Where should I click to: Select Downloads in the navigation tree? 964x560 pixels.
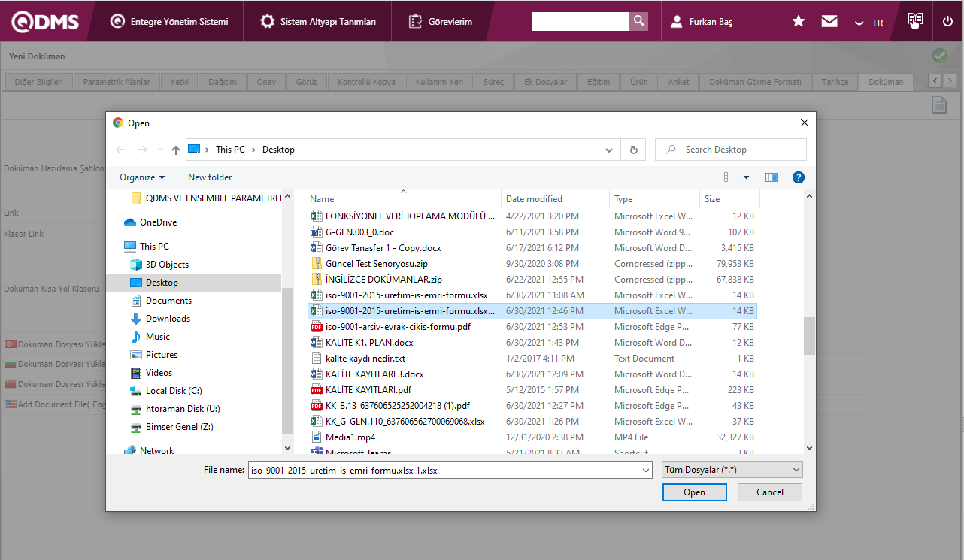coord(168,319)
